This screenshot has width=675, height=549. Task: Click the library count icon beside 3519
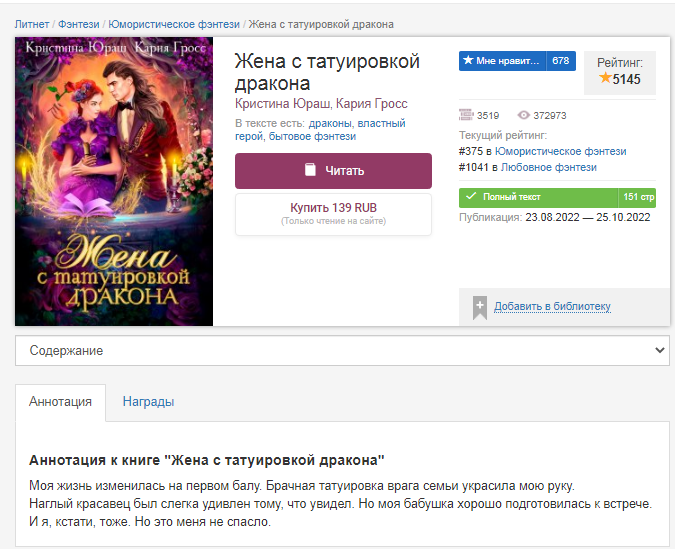[x=466, y=115]
